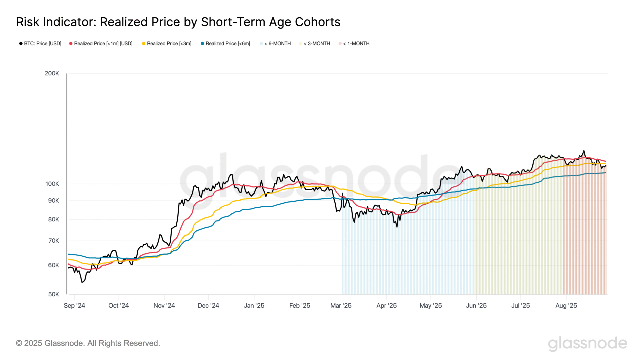Click the Dec '24 x-axis label
This screenshot has height=362, width=644.
[208, 305]
